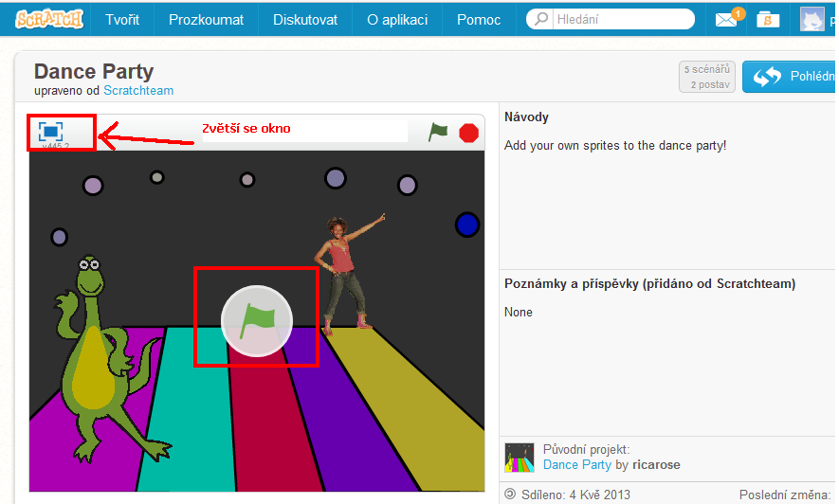Click the Poznámky a příspěvky heading

[649, 284]
